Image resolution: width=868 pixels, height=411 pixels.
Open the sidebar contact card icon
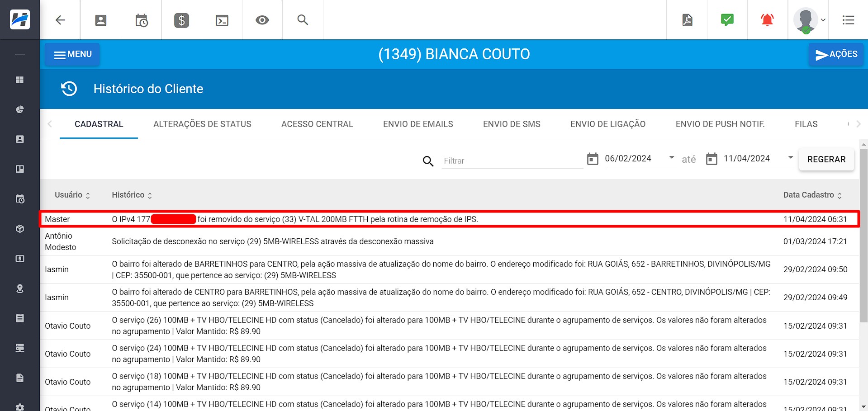tap(20, 139)
